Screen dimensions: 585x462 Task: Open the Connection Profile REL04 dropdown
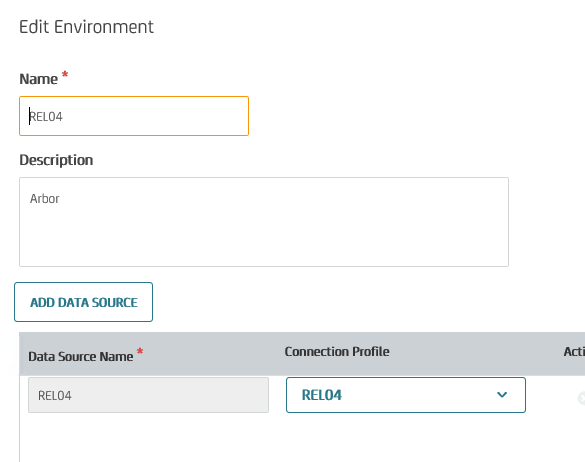[x=406, y=395]
